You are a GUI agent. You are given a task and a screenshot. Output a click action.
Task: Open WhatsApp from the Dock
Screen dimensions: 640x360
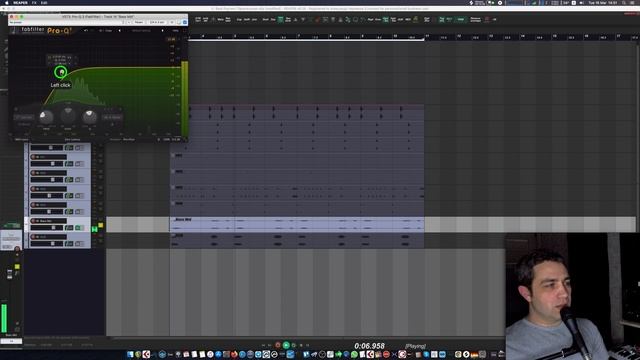[354, 354]
